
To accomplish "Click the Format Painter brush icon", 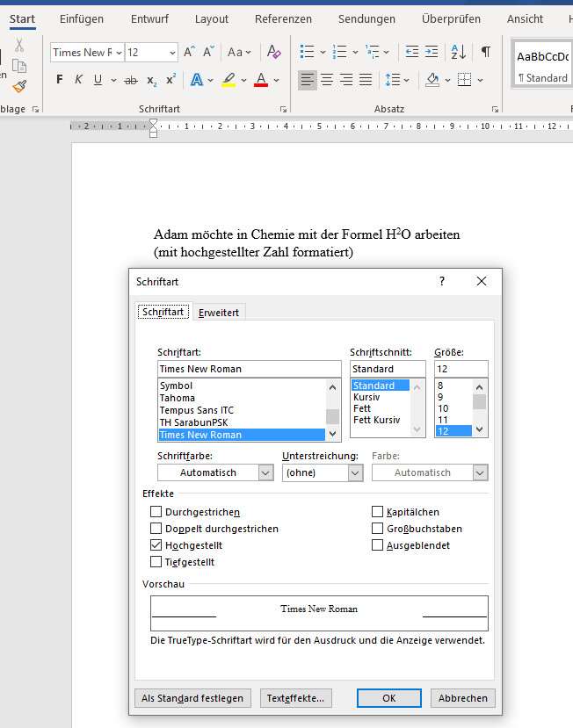I will 19,86.
